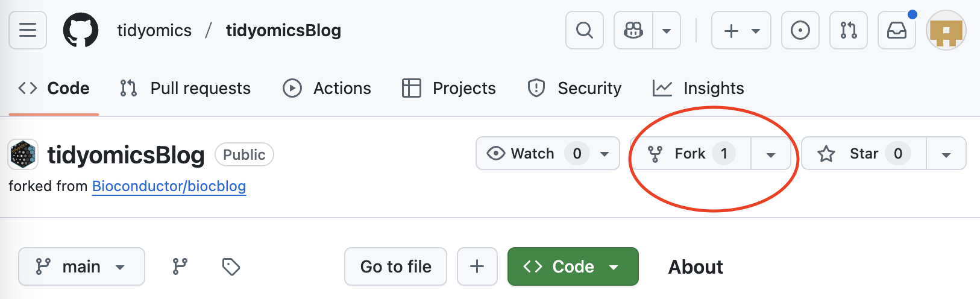Screen dimensions: 980x299
Task: View branches icon next to main
Action: 180,266
